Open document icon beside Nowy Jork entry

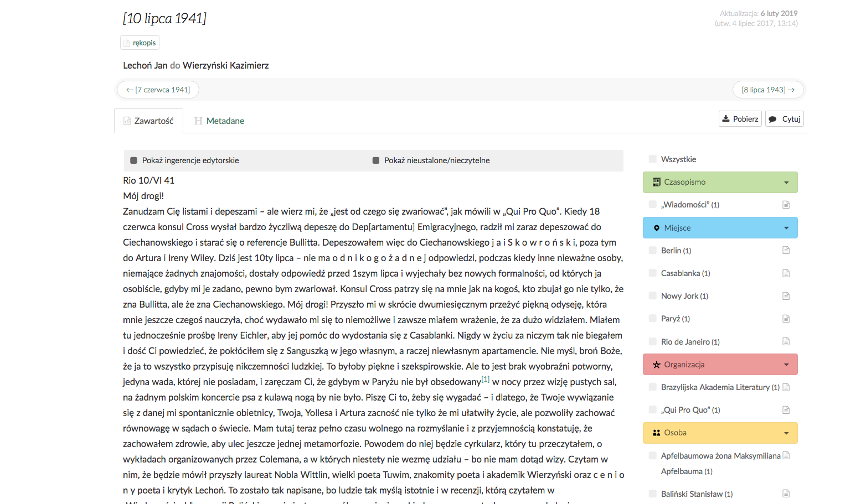pos(786,296)
